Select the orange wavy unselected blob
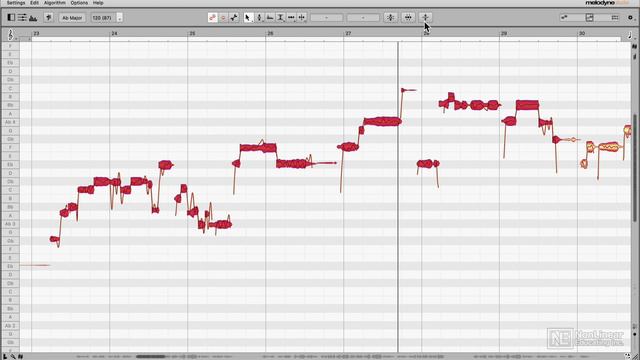Viewport: 640px width, 360px height. tap(608, 147)
